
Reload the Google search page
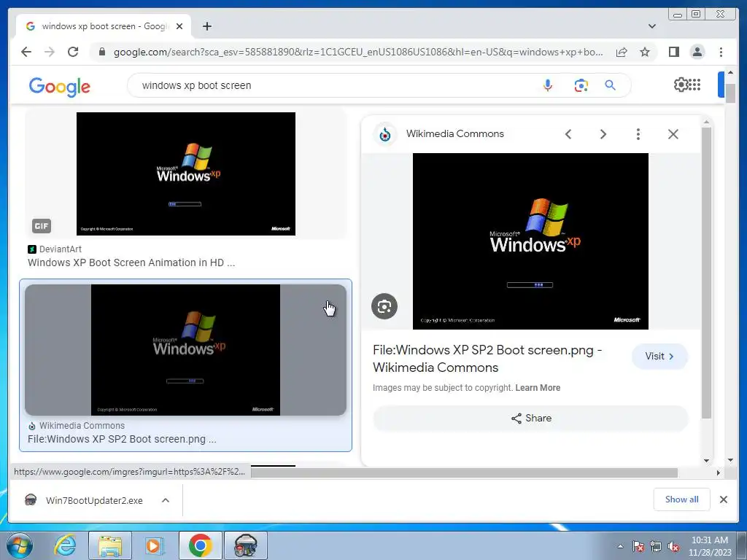[x=73, y=52]
